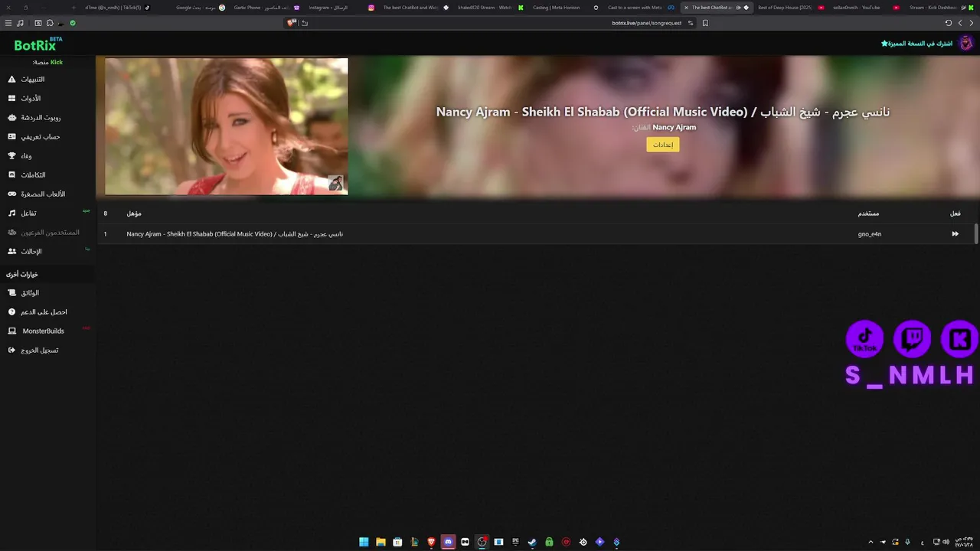This screenshot has width=980, height=551.
Task: Open Brave browser from the taskbar
Action: (x=431, y=542)
